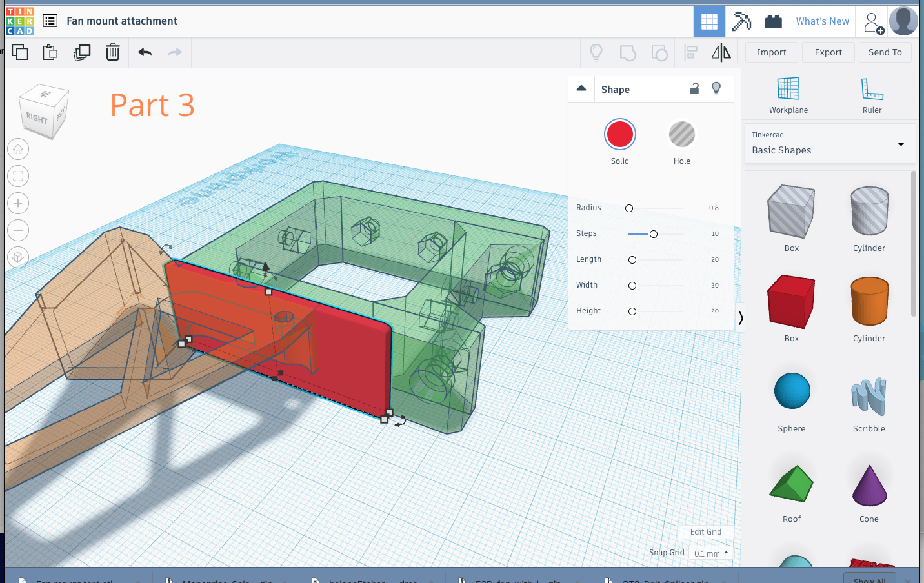Click the Show All lightbulb in toolbar

tap(596, 52)
